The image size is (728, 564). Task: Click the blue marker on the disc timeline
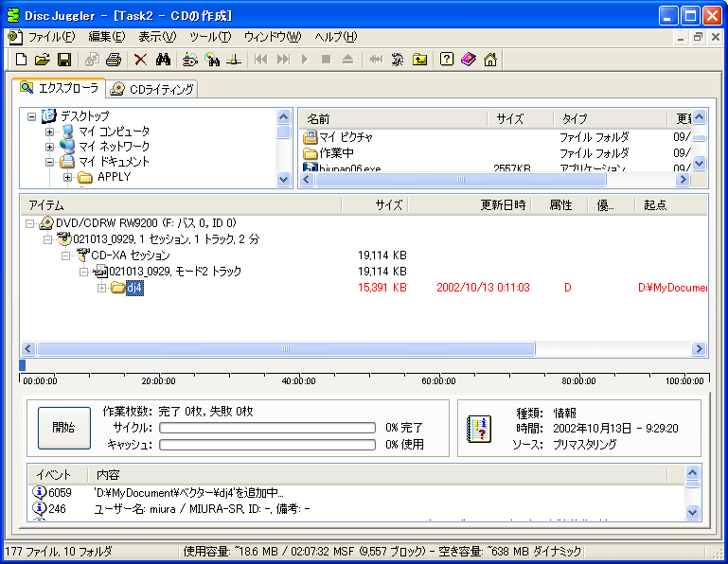[x=23, y=365]
